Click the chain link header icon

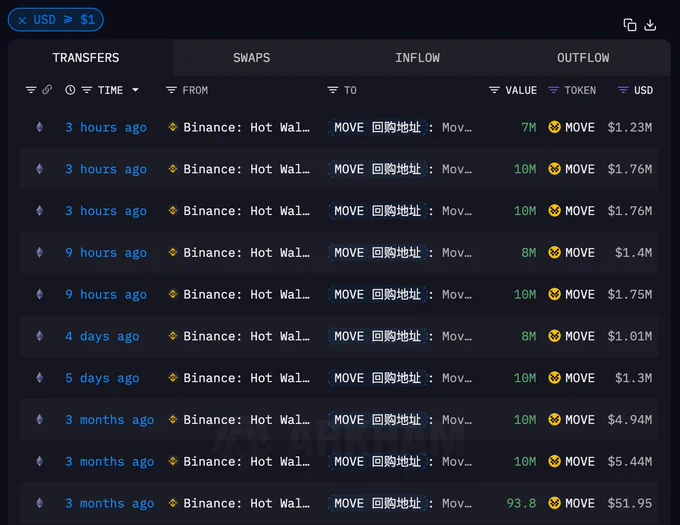tap(47, 90)
